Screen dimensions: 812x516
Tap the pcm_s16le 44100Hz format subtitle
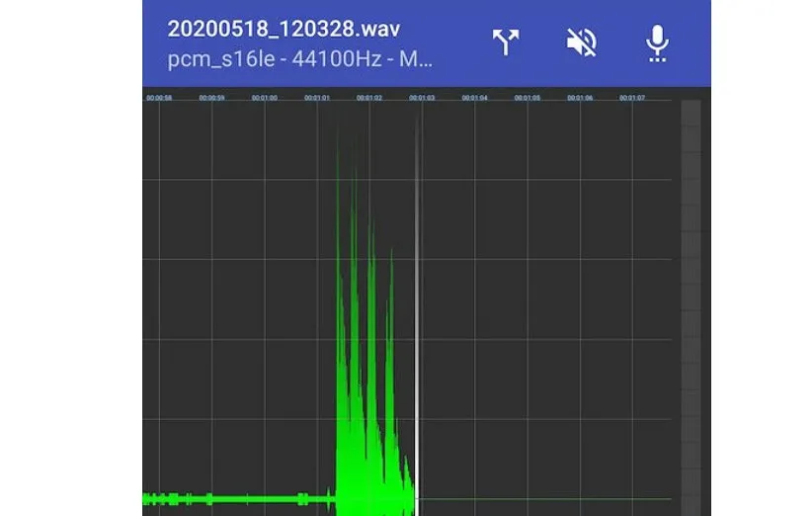(300, 58)
